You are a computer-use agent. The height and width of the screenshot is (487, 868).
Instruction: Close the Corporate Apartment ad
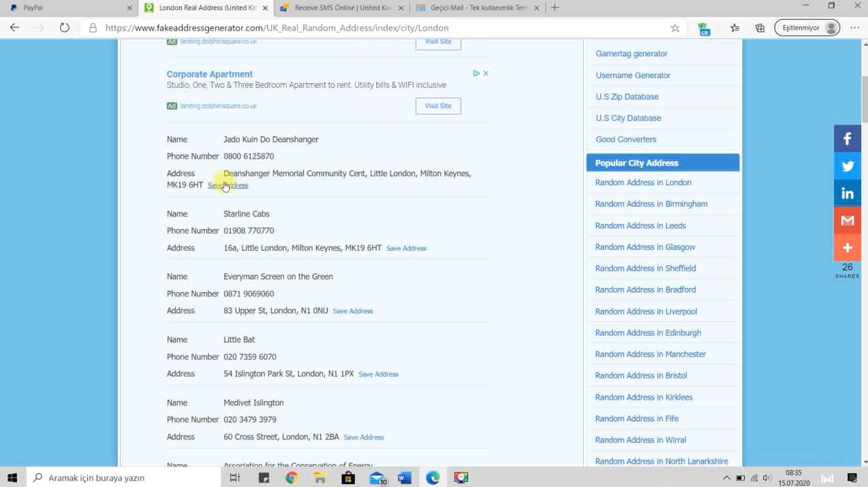[486, 74]
